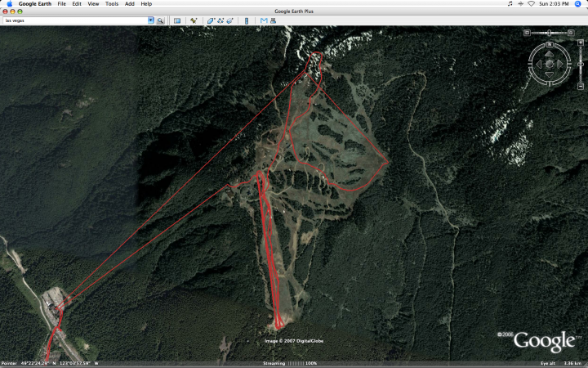588x368 pixels.
Task: Click the 'Sun 2:03 PM' clock
Action: coord(554,4)
